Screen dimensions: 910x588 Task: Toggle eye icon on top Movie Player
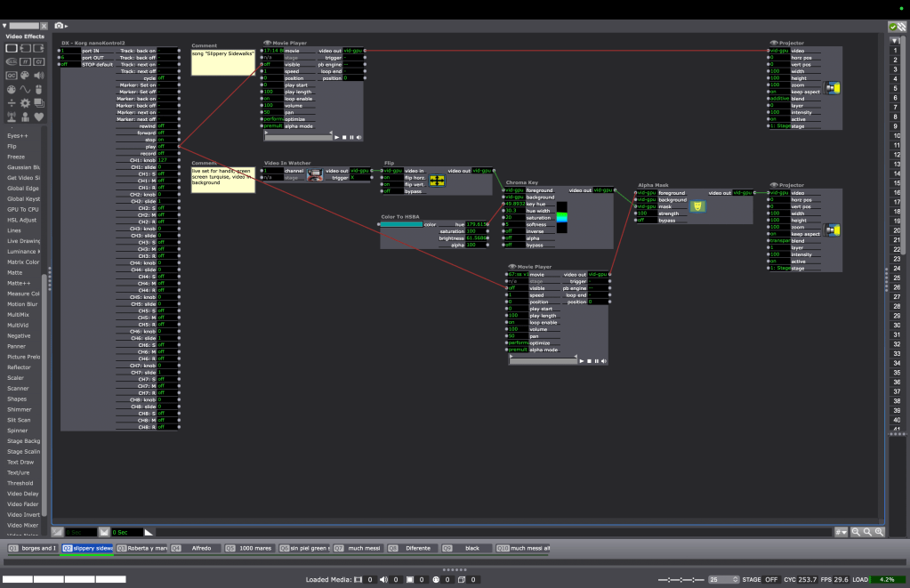[266, 42]
